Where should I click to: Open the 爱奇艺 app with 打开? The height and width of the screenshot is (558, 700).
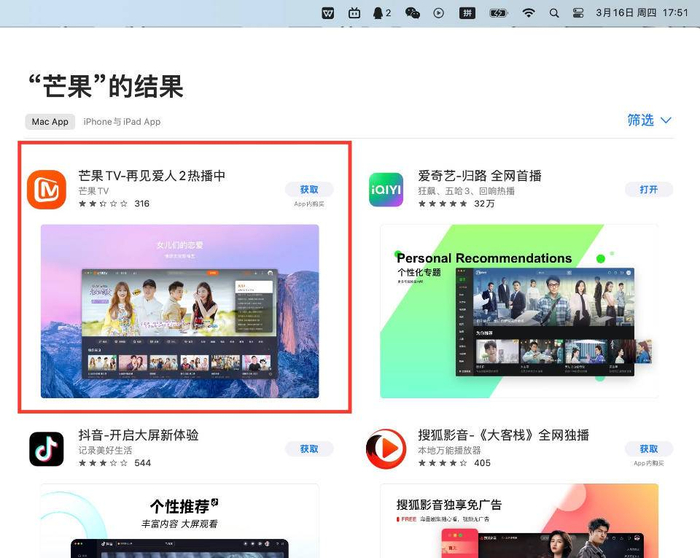coord(649,189)
